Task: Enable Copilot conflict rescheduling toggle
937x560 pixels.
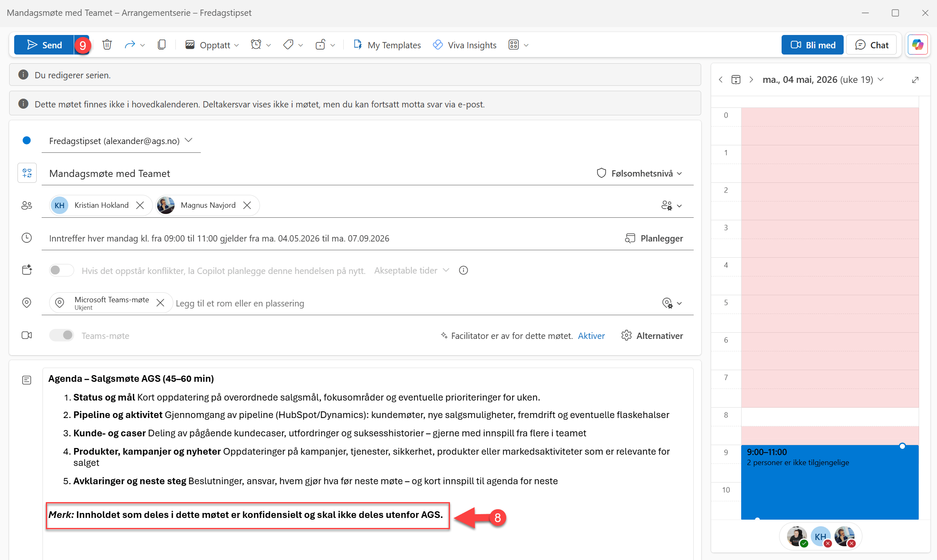Action: click(x=61, y=270)
